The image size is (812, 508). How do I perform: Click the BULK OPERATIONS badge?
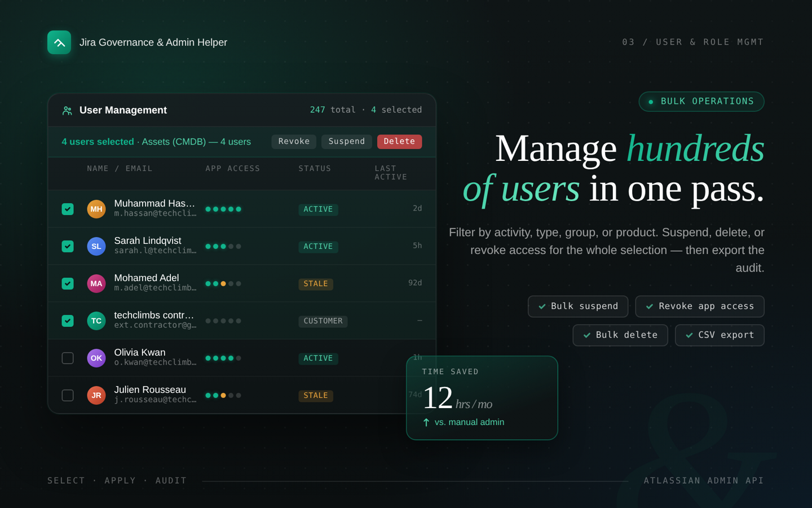tap(701, 102)
